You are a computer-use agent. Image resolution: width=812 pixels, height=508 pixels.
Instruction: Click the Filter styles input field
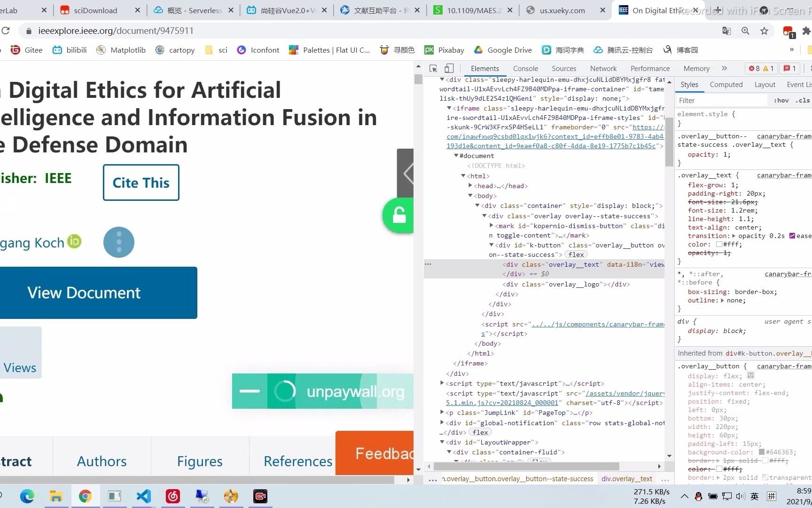722,100
